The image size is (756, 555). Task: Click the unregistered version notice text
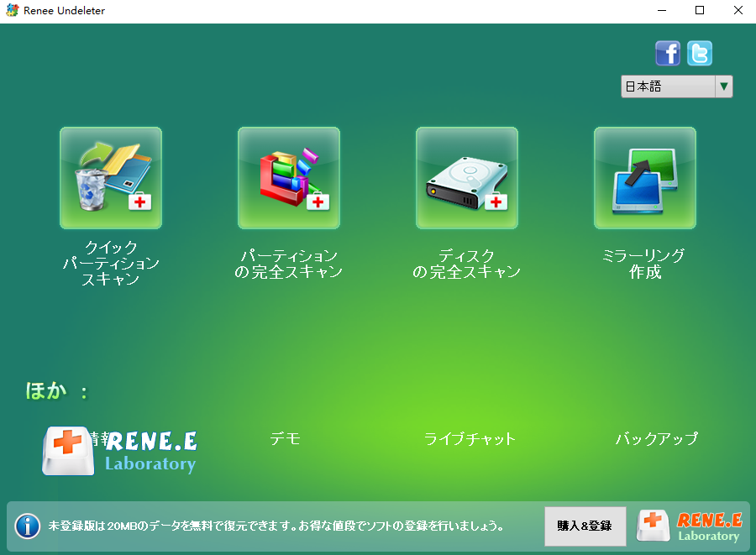(x=277, y=526)
